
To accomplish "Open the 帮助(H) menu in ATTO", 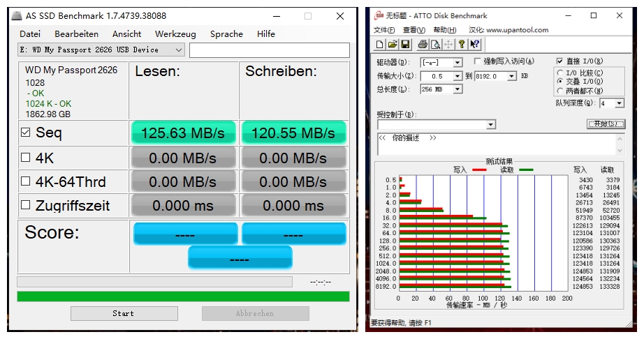I will point(445,30).
